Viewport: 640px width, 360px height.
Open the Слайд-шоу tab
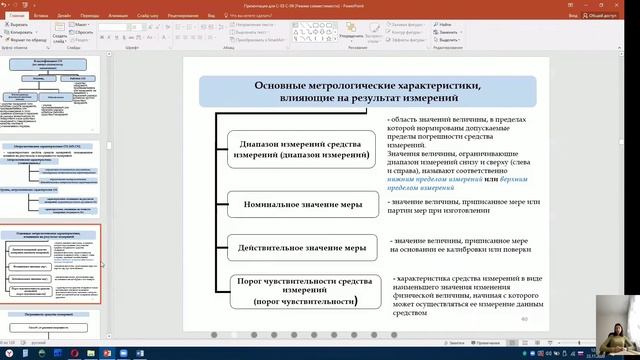tap(148, 16)
